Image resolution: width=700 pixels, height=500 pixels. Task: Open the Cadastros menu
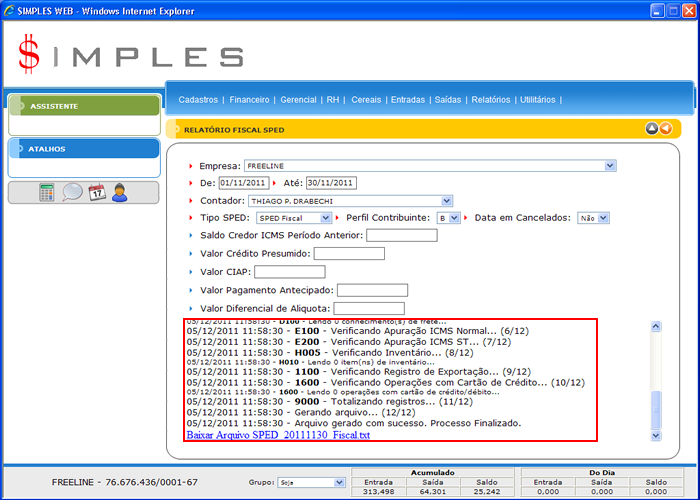(199, 100)
